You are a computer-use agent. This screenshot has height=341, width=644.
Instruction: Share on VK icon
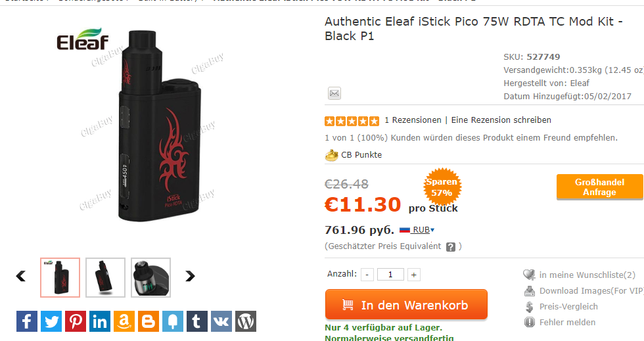(221, 321)
